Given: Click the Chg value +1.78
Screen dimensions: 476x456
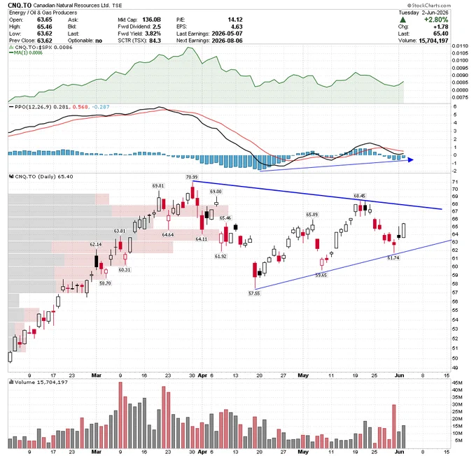Looking at the screenshot, I should point(441,27).
